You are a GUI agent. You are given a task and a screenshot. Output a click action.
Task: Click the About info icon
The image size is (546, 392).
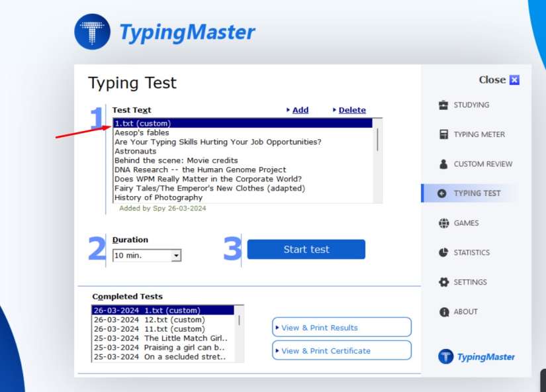444,312
